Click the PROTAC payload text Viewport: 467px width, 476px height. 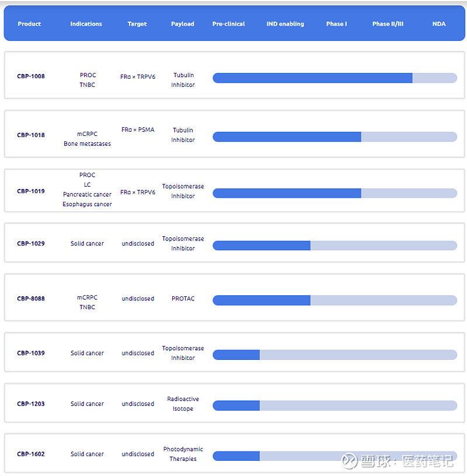click(x=183, y=299)
